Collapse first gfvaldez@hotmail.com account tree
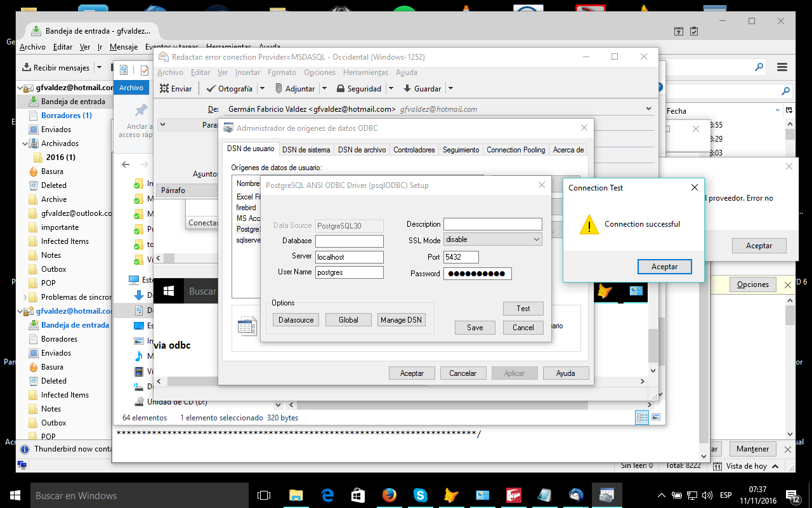Image resolution: width=812 pixels, height=508 pixels. click(20, 88)
